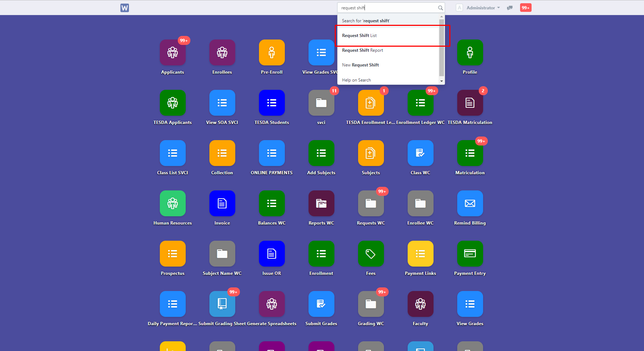The image size is (644, 351).
Task: Open the Enrollees module icon
Action: point(222,52)
